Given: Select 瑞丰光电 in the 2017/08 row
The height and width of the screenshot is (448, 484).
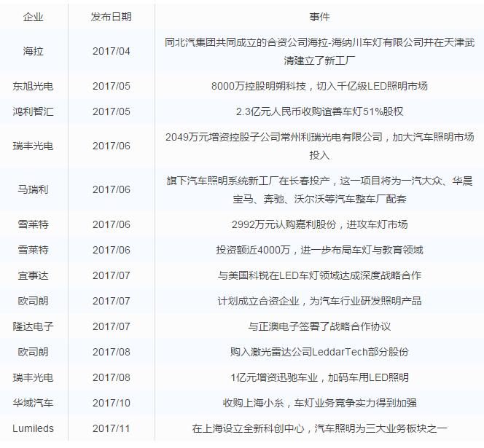Looking at the screenshot, I should click(x=33, y=377).
